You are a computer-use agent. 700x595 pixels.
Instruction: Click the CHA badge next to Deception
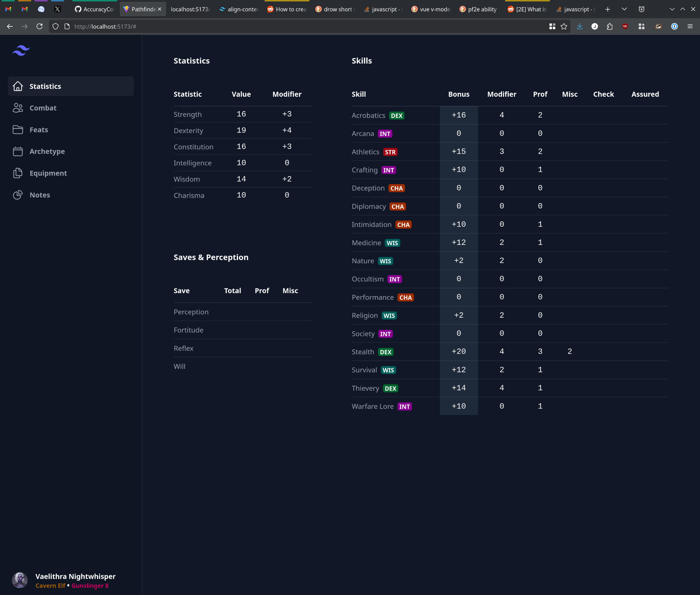(397, 188)
